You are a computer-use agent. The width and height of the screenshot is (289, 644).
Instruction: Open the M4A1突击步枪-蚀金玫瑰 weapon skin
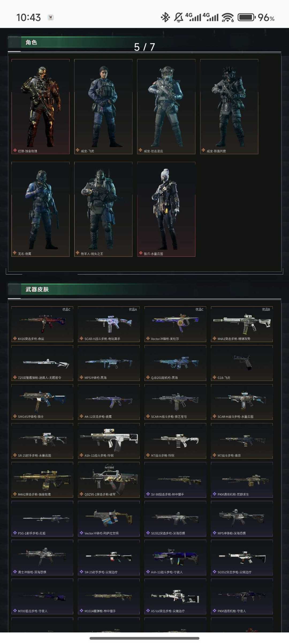pyautogui.click(x=42, y=480)
